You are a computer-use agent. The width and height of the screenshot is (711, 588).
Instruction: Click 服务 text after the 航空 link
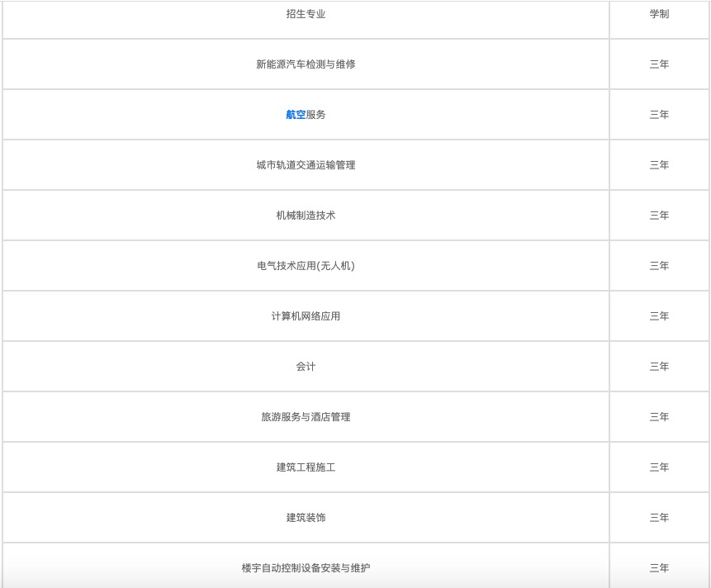tap(316, 115)
